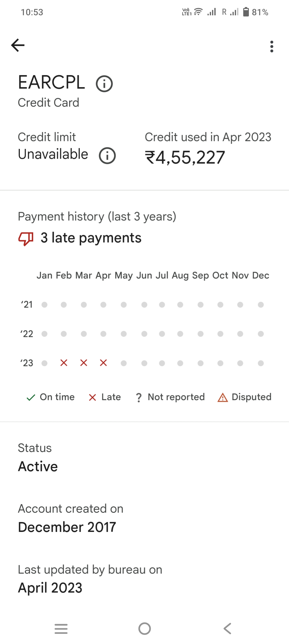Open Android recent apps navigation button

(x=61, y=628)
